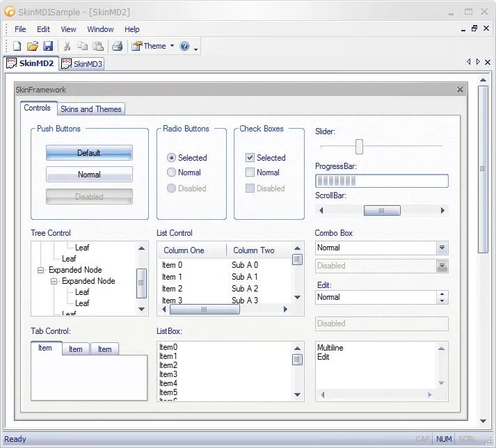This screenshot has height=448, width=496.
Task: Click the 'Disabled' check box
Action: tap(250, 189)
